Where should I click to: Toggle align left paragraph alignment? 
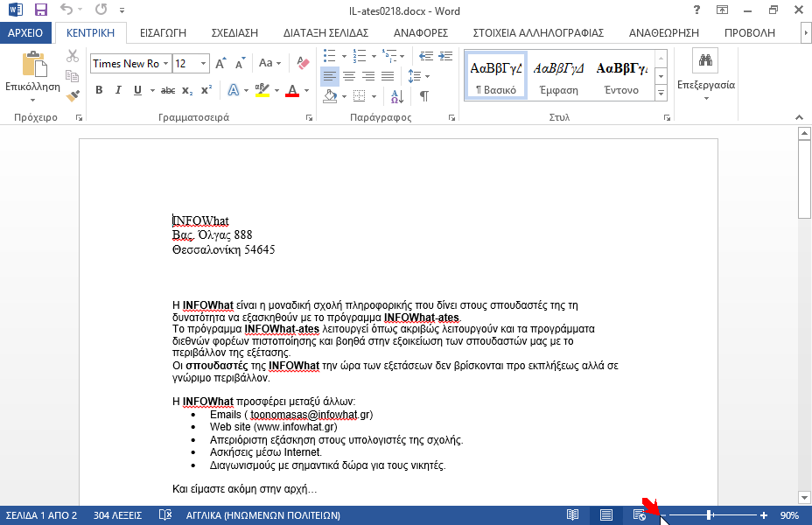330,77
